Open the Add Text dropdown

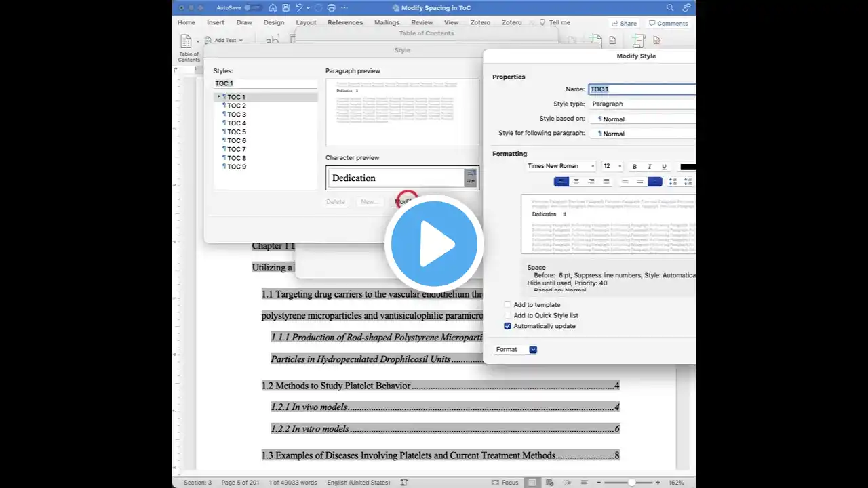pos(224,40)
